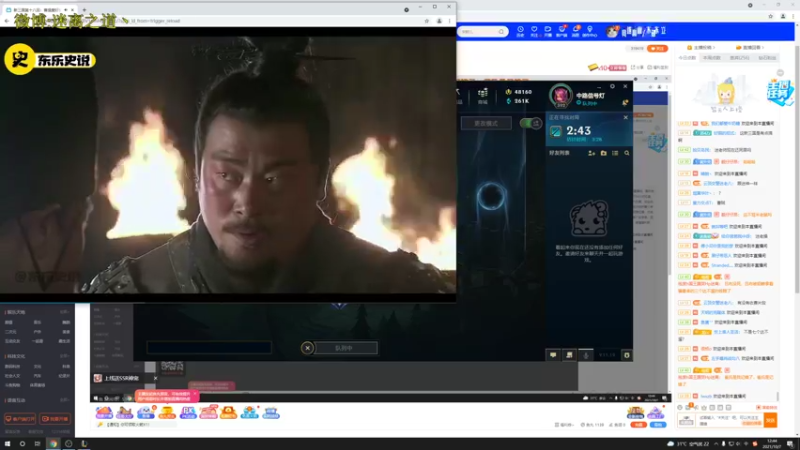Viewport: 800px width, 450px height.
Task: Open the PK activity icon below the stream
Action: (x=188, y=412)
